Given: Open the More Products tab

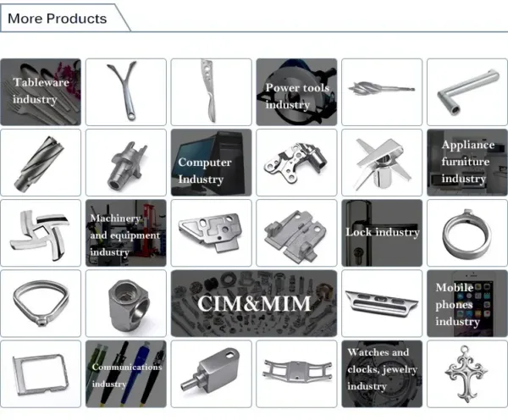Looking at the screenshot, I should pyautogui.click(x=58, y=19).
